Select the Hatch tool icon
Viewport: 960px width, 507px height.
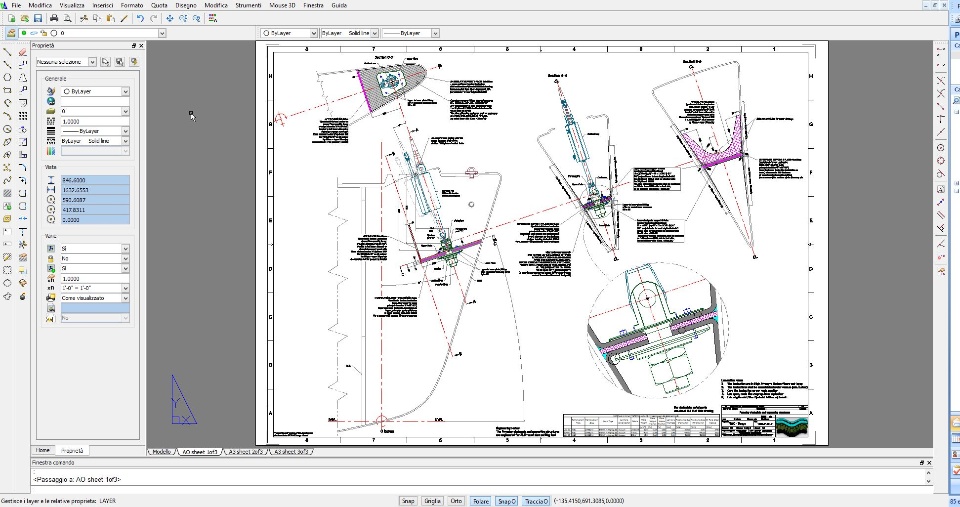7,193
